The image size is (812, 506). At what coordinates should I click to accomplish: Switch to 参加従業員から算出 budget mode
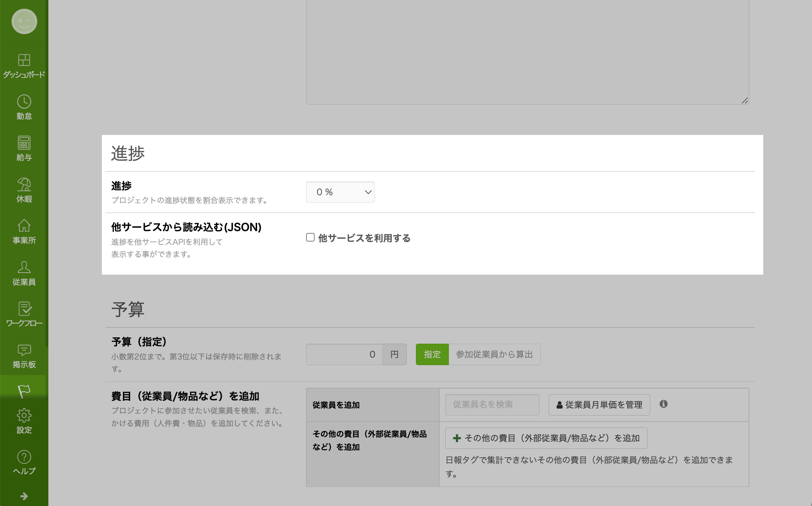494,354
